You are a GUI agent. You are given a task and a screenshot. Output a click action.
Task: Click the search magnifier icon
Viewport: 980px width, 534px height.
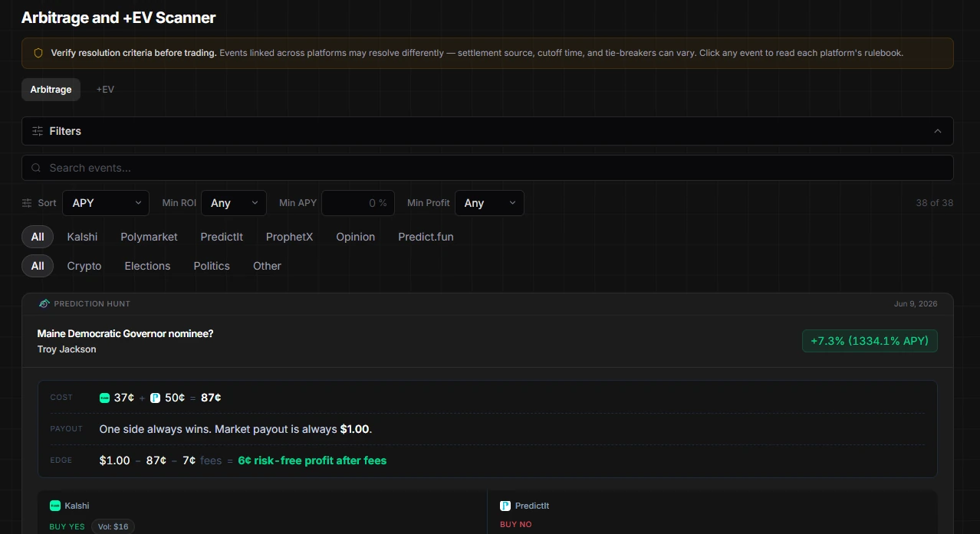point(36,168)
